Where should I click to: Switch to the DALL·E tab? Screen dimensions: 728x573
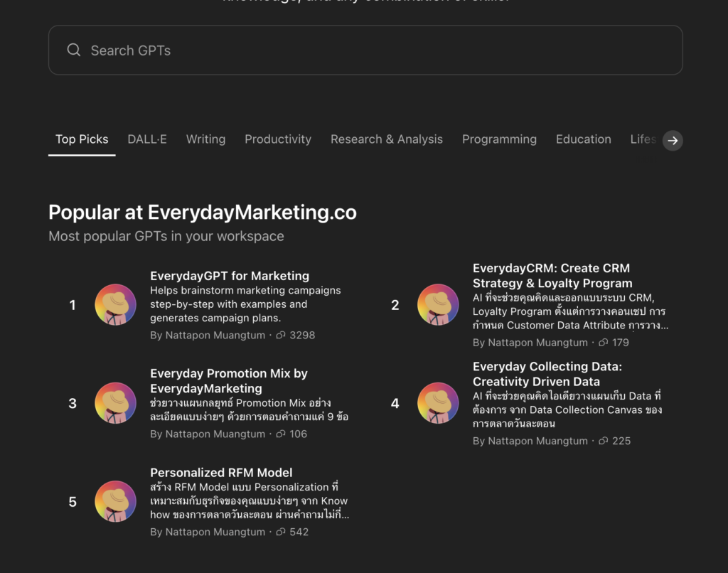147,139
